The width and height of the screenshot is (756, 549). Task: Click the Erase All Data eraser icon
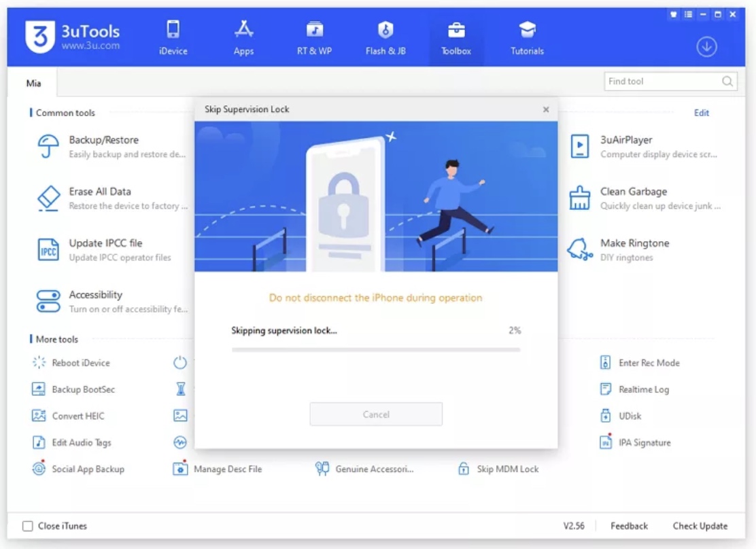(48, 198)
